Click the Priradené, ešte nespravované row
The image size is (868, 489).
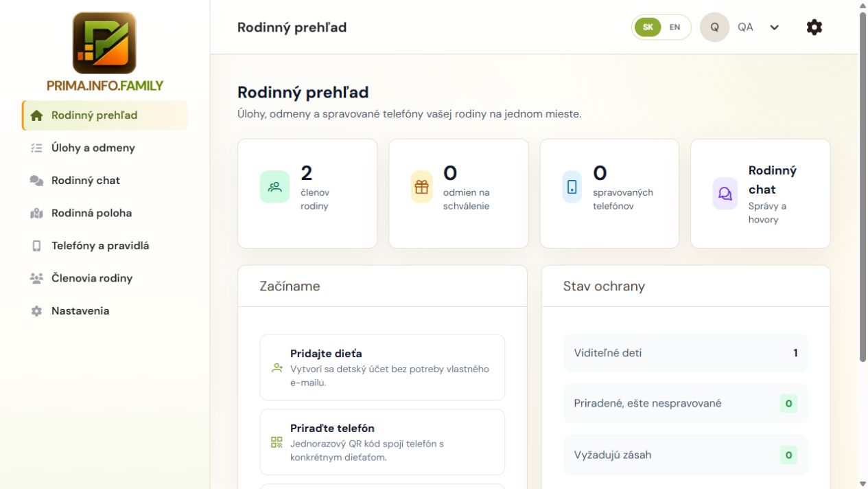click(x=685, y=403)
